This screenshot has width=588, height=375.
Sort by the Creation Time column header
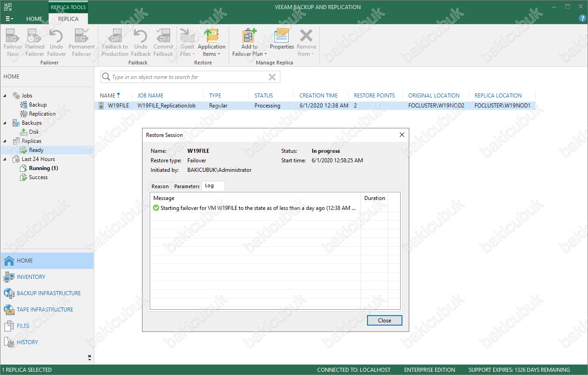pos(318,96)
